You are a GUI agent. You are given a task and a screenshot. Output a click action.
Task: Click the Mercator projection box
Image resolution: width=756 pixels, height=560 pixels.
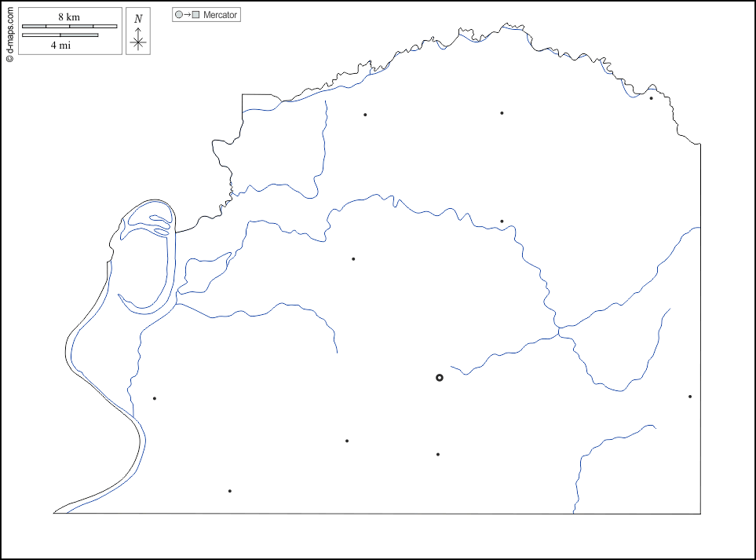tap(206, 14)
